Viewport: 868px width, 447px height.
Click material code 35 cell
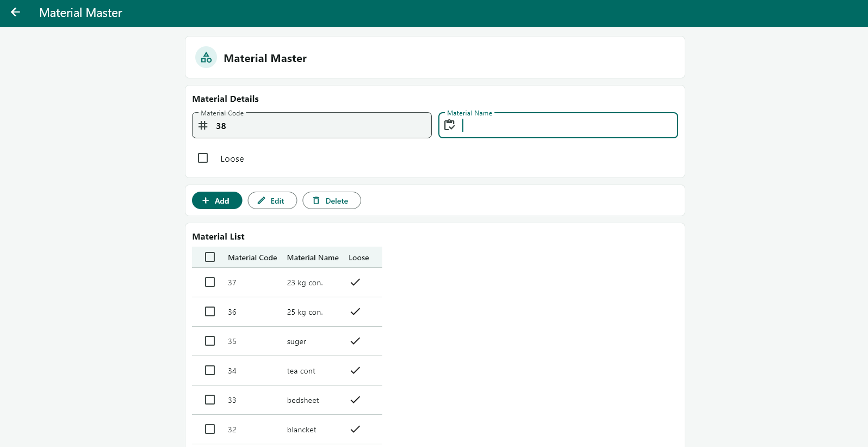coord(232,341)
